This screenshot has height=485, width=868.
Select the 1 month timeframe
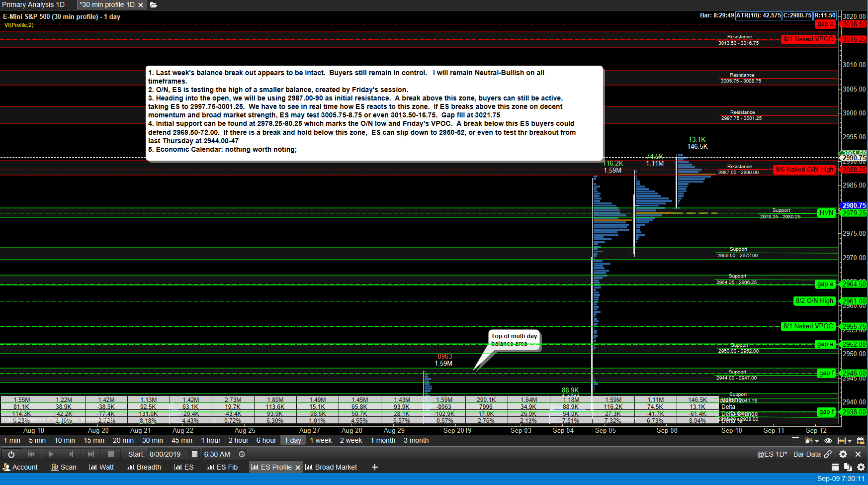tap(383, 440)
